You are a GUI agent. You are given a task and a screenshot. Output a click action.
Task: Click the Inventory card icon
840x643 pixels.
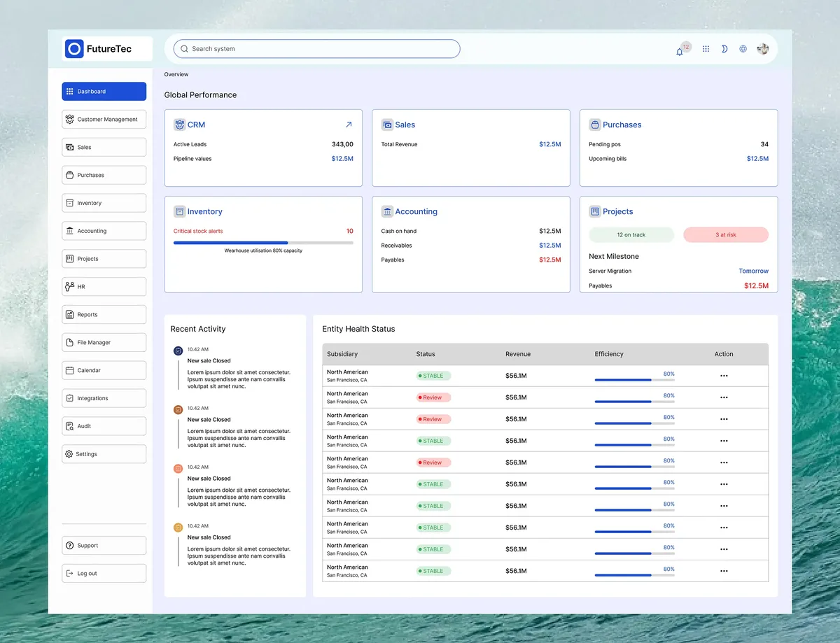(x=179, y=211)
